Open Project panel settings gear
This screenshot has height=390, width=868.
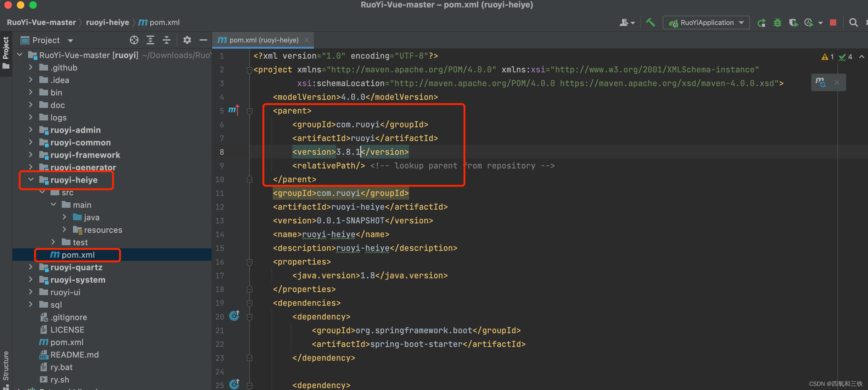(x=187, y=40)
